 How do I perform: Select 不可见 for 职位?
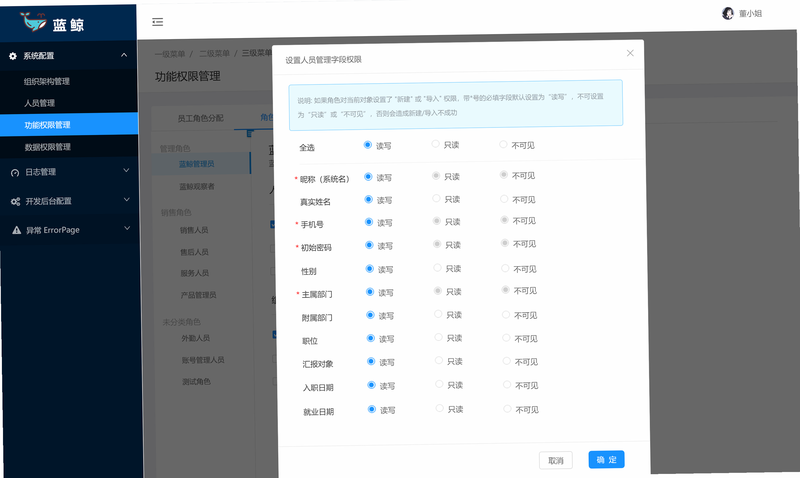[x=506, y=338]
